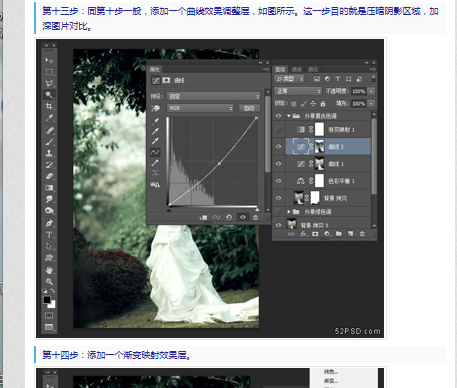Viewport: 457px width, 388px height.
Task: Hide the 曲线 2 layer eye
Action: pyautogui.click(x=278, y=147)
